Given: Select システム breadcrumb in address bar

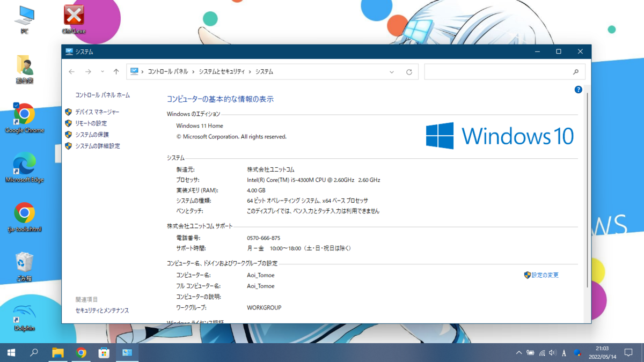Looking at the screenshot, I should pos(264,72).
